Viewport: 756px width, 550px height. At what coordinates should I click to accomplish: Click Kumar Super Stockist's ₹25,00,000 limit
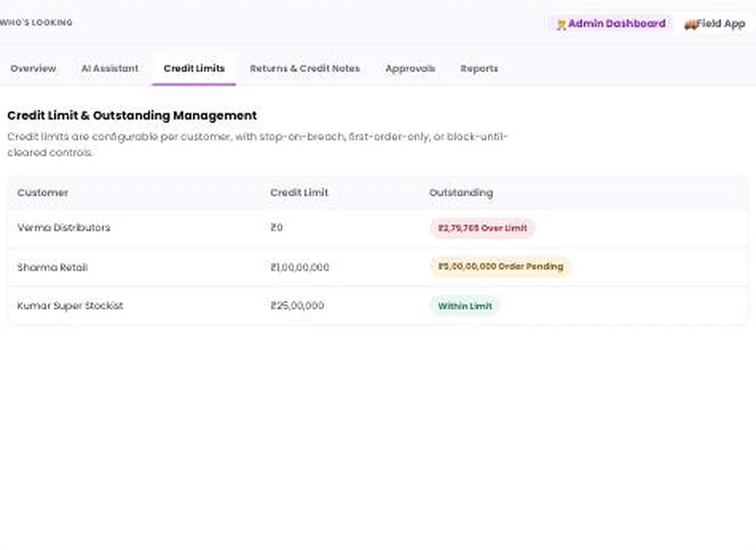[x=297, y=306]
